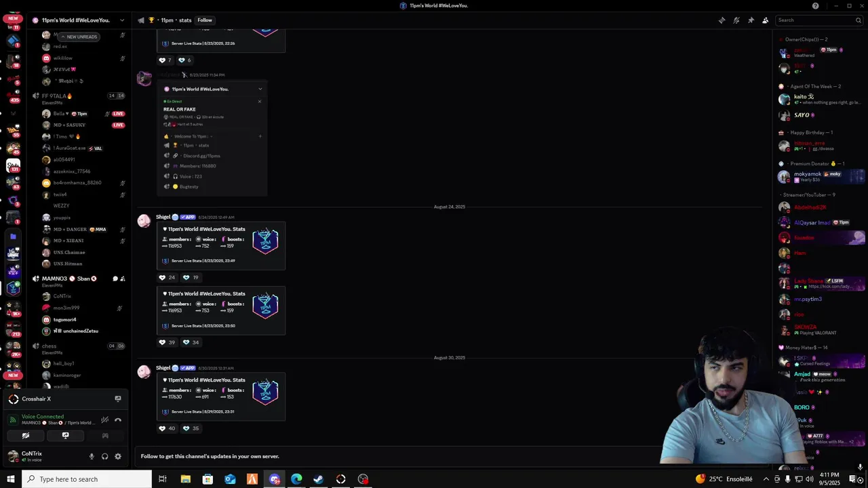This screenshot has width=868, height=488.
Task: Toggle the member list icon
Action: pyautogui.click(x=765, y=20)
